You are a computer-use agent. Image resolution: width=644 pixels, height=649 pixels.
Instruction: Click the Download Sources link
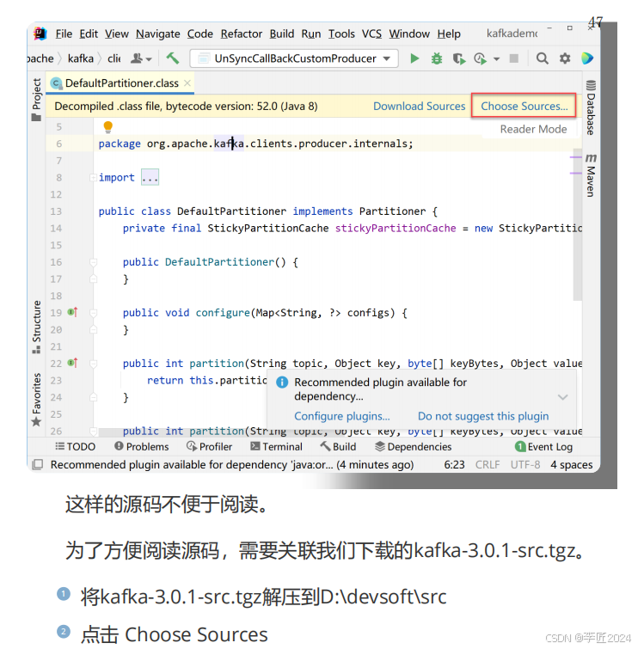pos(419,106)
